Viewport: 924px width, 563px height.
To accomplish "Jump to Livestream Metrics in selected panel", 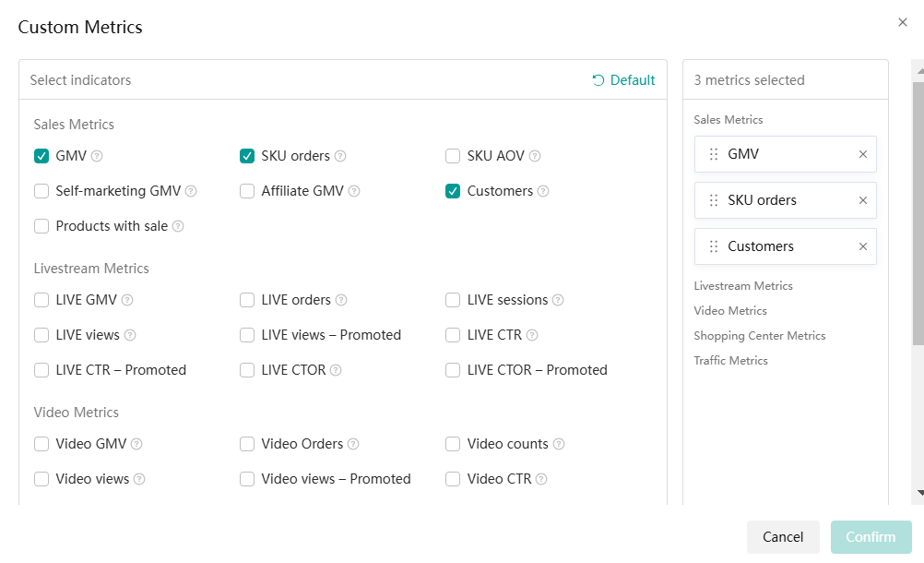I will (743, 286).
